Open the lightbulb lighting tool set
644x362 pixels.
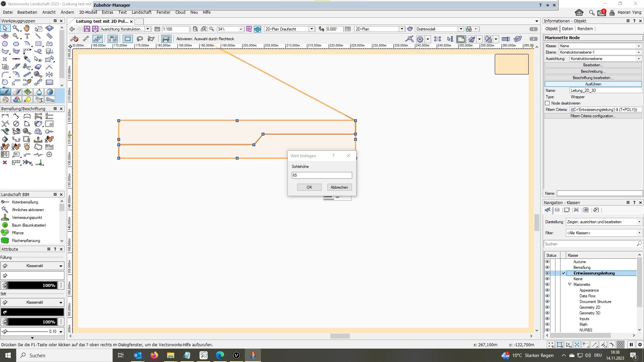point(28,100)
